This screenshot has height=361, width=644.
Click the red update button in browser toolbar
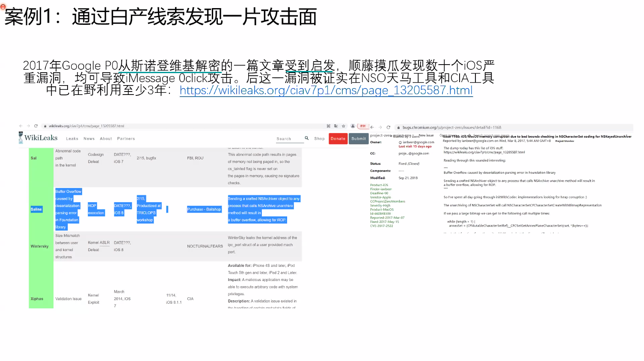pos(363,126)
